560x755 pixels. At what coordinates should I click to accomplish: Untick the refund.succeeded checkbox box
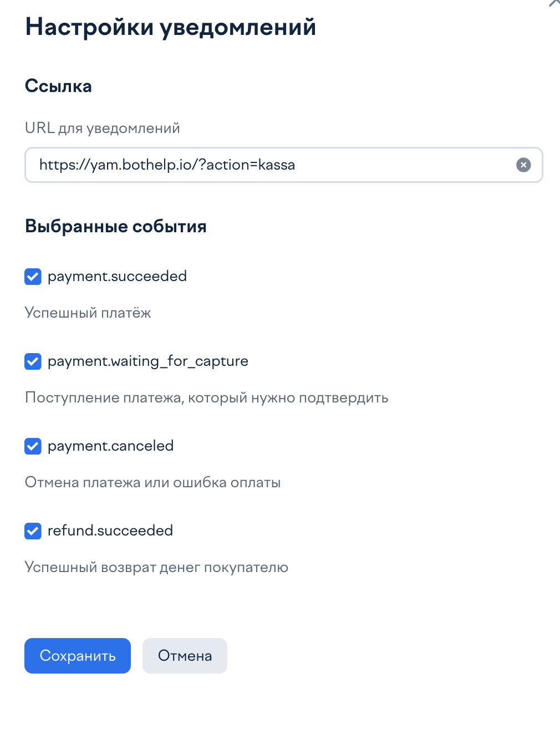click(33, 531)
